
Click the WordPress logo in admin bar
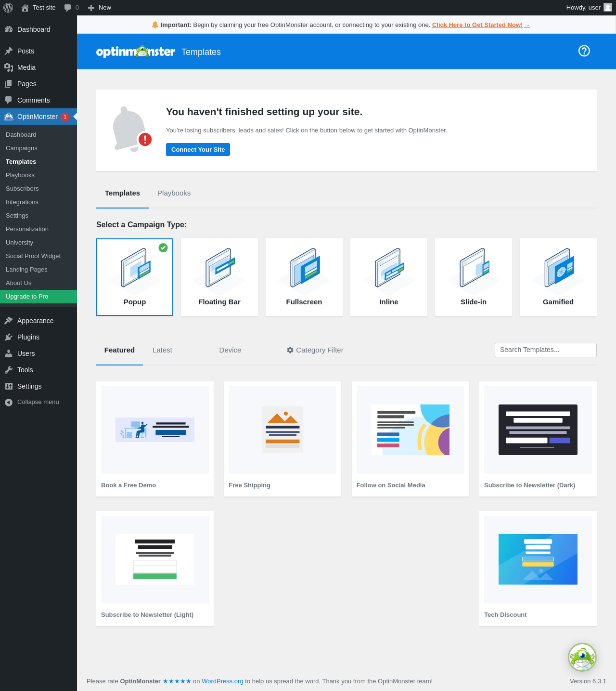8,8
